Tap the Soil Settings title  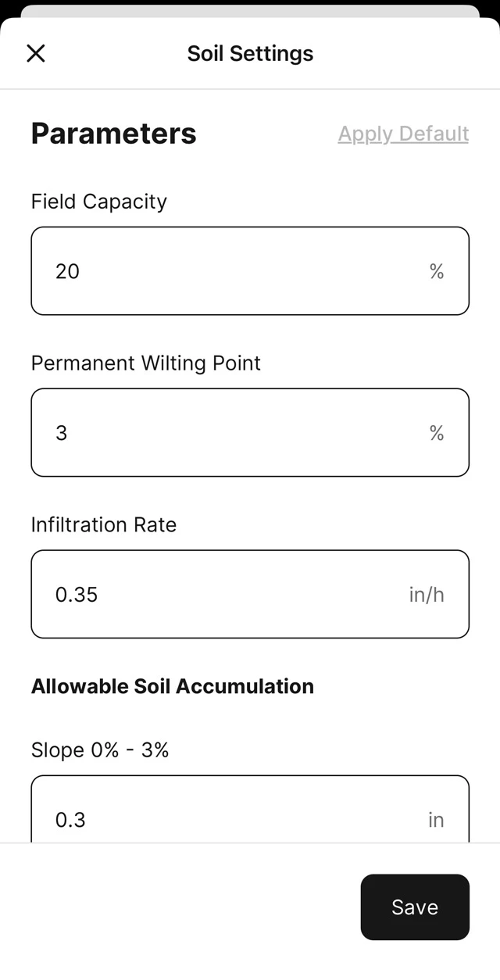click(x=250, y=53)
